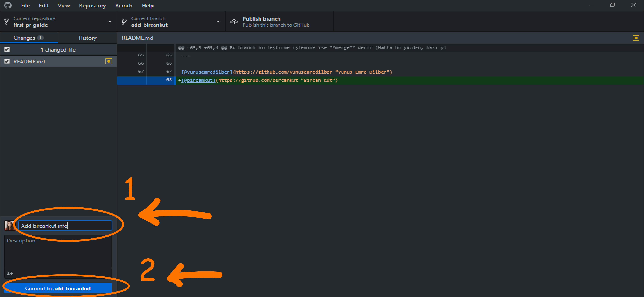Open the Repository menu
Image resolution: width=644 pixels, height=297 pixels.
point(92,5)
